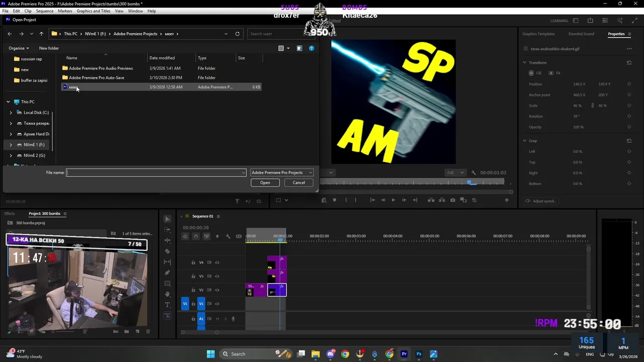This screenshot has width=644, height=362.
Task: Play the Program monitor
Action: click(x=393, y=200)
